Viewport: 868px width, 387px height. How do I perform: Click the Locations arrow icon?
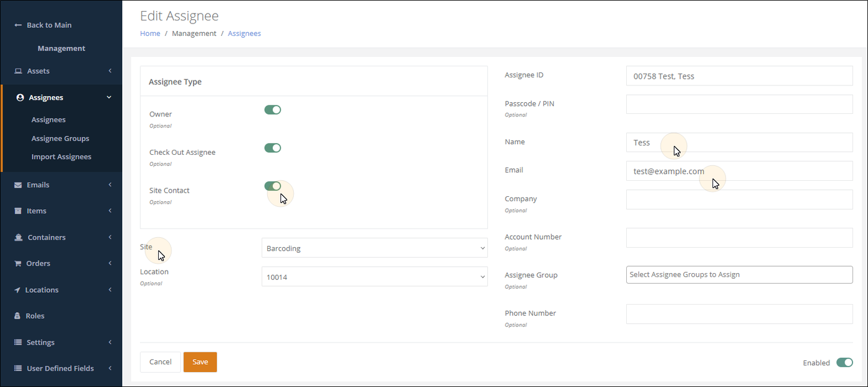click(17, 290)
